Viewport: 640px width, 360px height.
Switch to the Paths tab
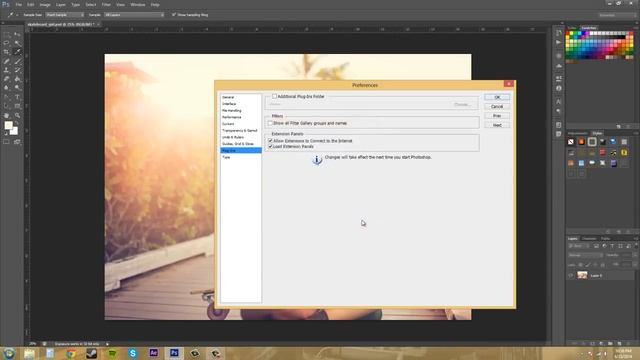pyautogui.click(x=605, y=238)
